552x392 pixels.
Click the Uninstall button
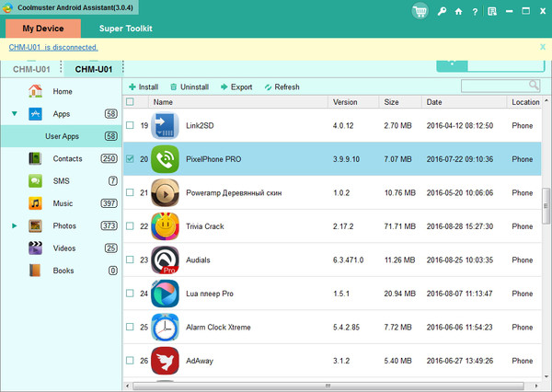(189, 86)
